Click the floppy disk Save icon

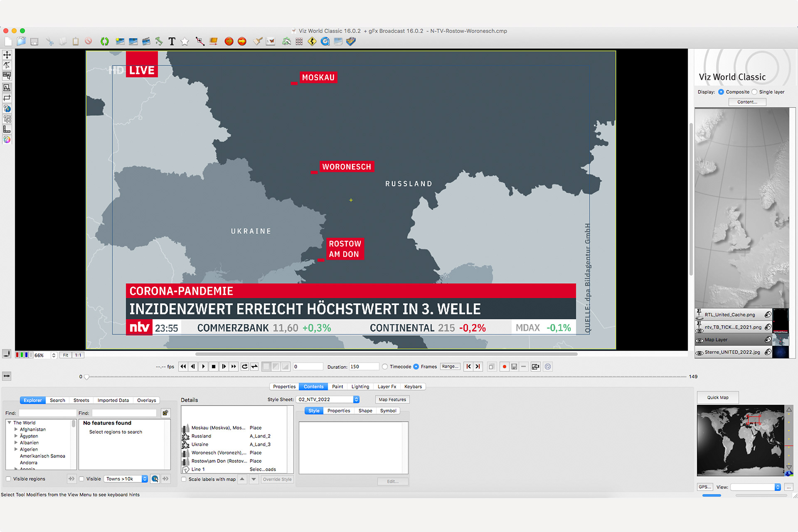tap(34, 42)
